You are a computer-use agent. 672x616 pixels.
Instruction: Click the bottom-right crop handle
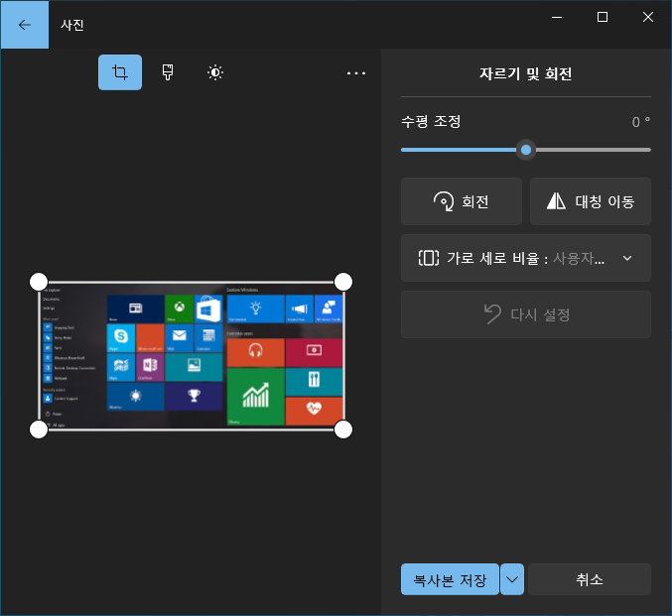(343, 430)
